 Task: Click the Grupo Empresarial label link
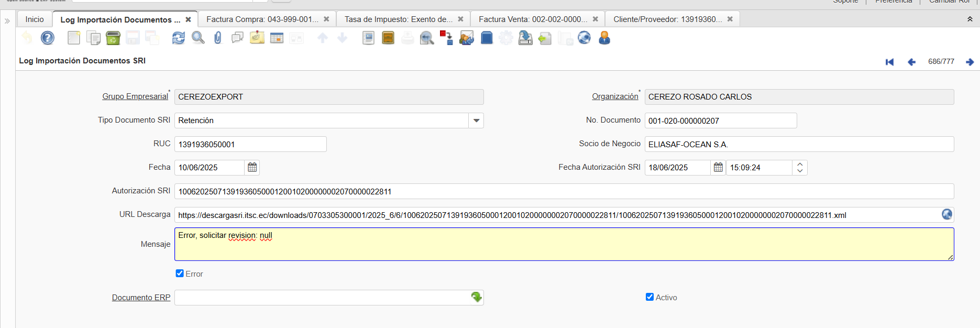click(x=135, y=96)
